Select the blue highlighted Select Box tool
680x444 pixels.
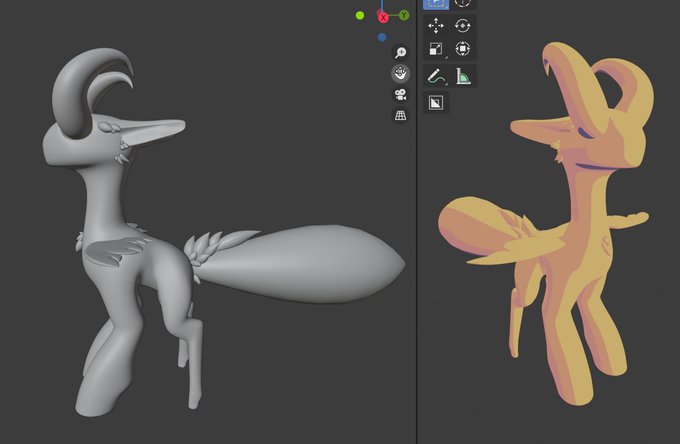tap(436, 4)
